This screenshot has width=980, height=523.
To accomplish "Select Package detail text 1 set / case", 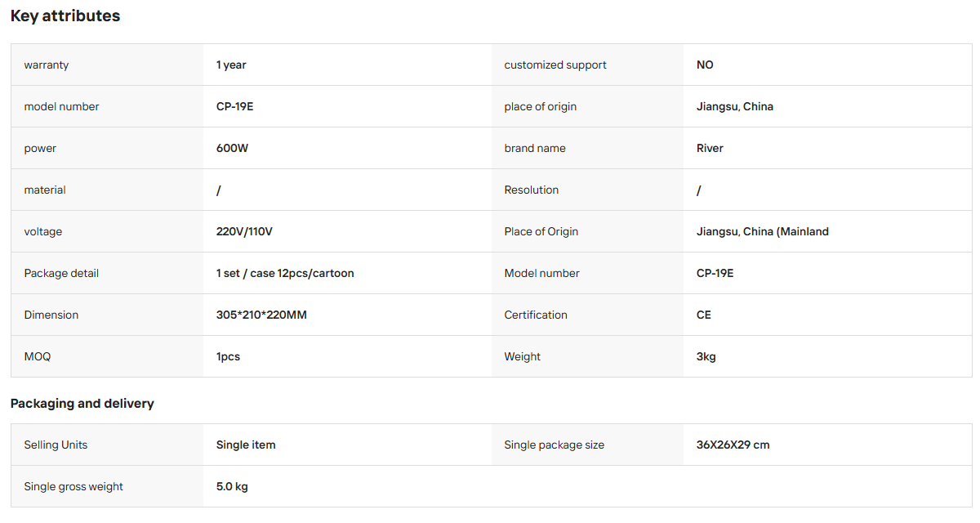I will tap(246, 273).
